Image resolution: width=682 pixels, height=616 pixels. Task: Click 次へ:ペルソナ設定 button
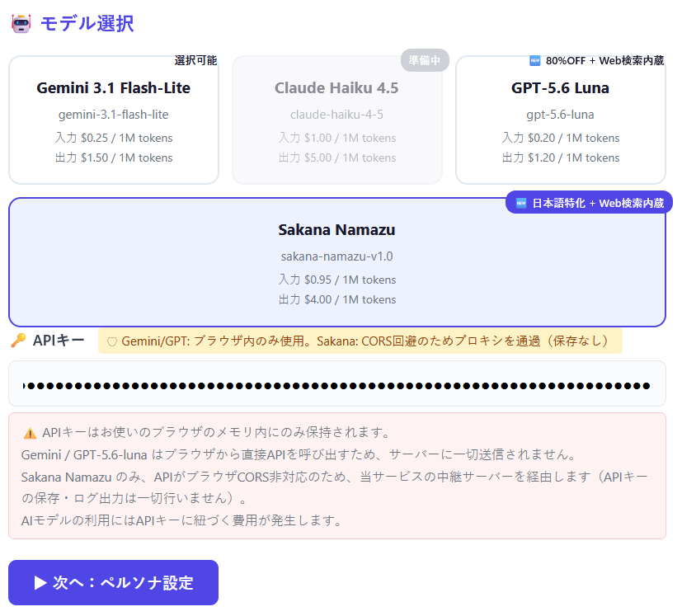114,582
